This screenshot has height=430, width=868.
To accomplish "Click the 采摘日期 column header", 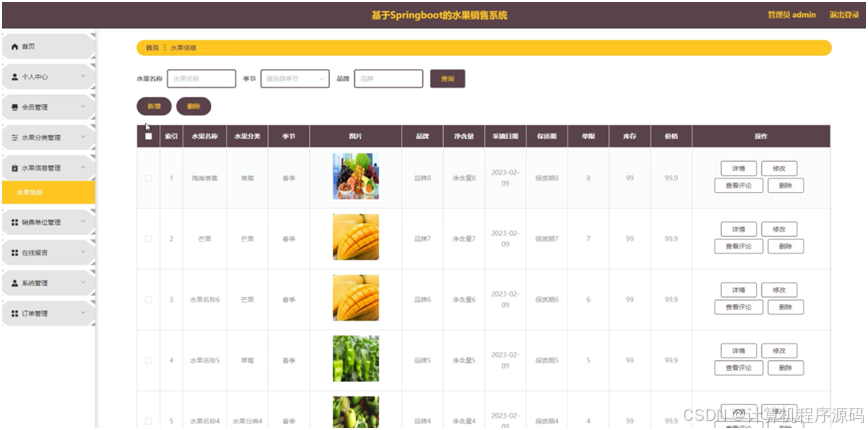I will coord(505,136).
